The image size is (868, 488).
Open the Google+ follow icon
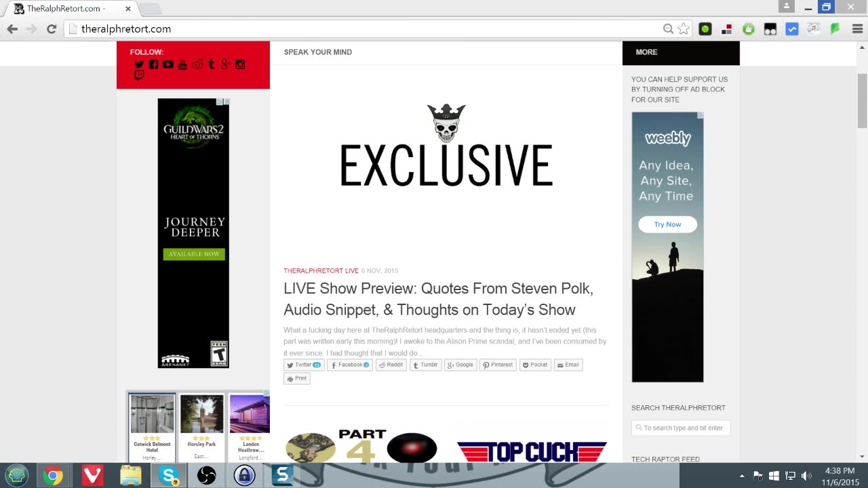tap(225, 64)
